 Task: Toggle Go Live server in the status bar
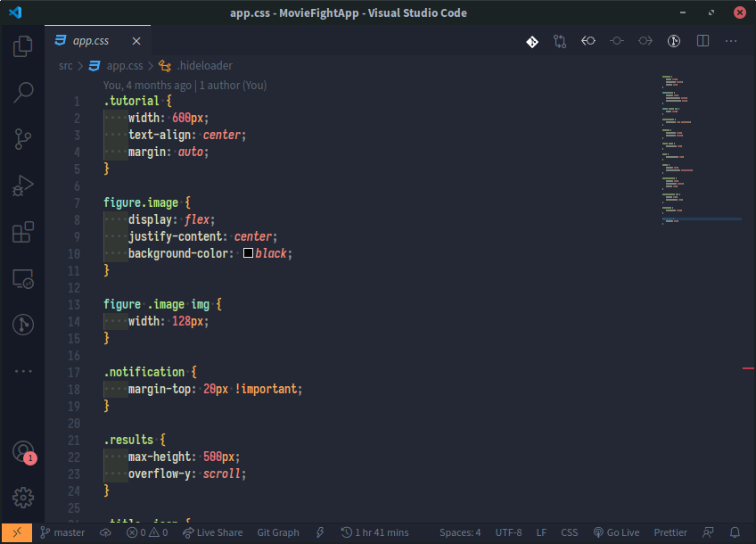616,532
